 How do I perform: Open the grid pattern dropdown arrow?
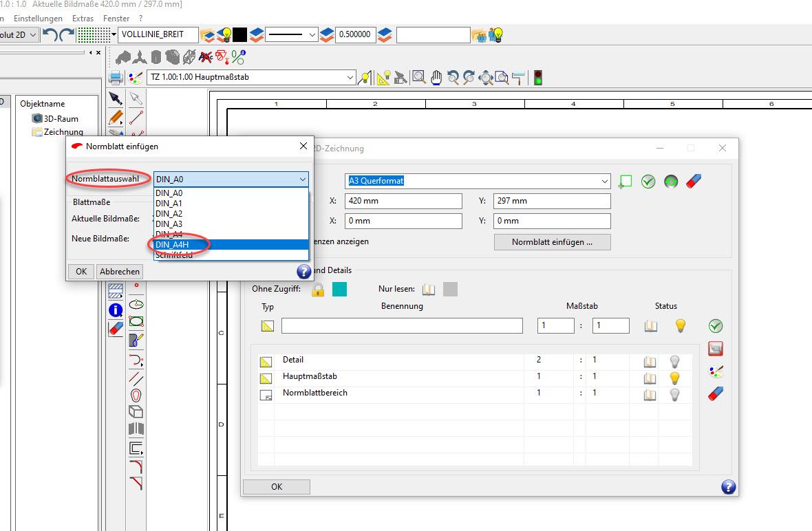[114, 35]
